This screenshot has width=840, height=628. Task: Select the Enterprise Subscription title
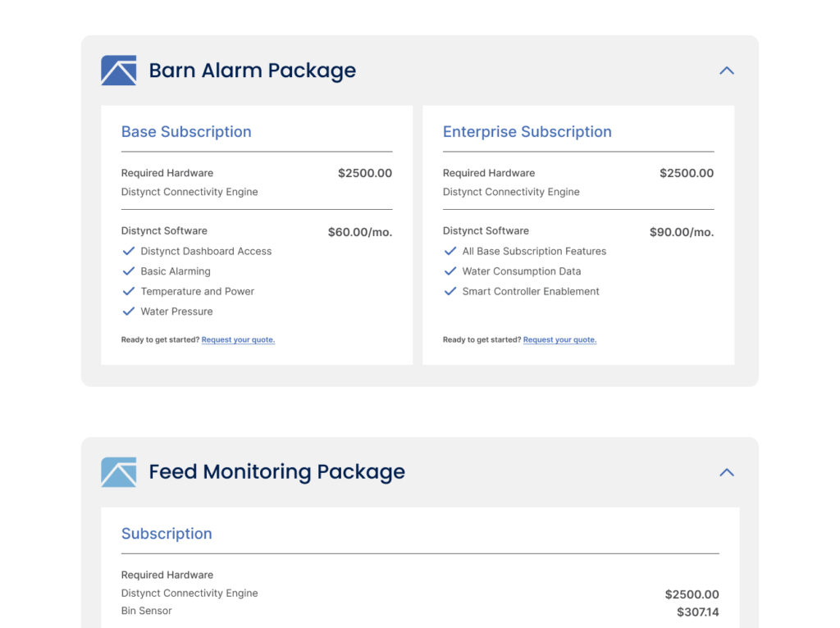527,132
